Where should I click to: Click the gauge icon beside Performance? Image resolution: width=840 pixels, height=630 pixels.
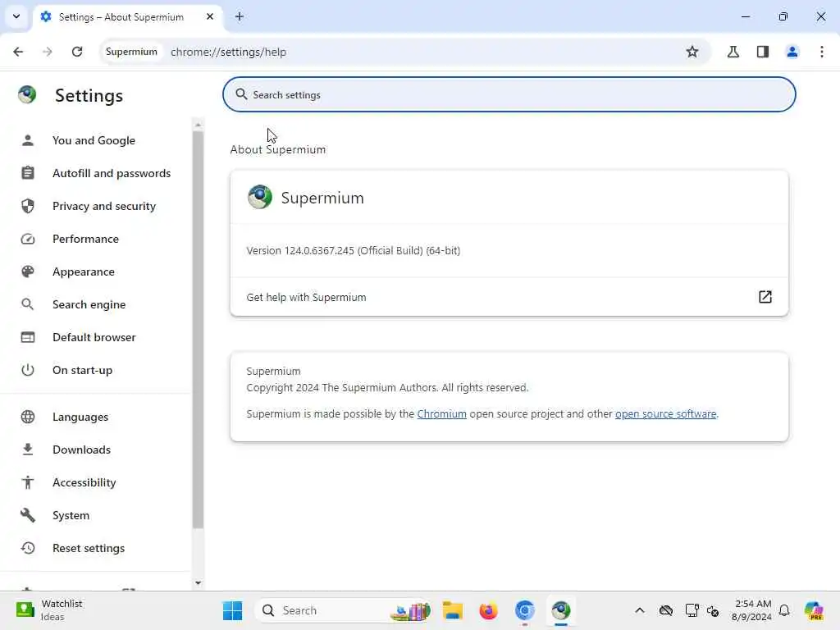pos(28,239)
